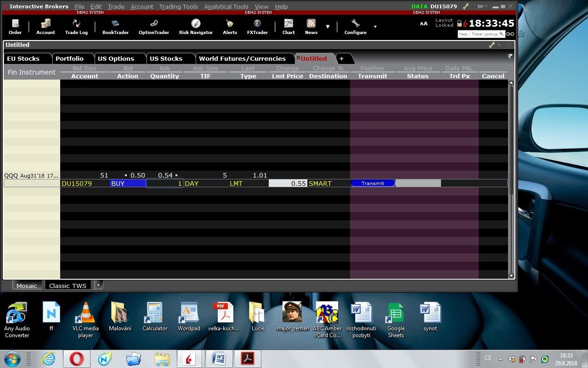Click the BUY action cell

pyautogui.click(x=128, y=183)
